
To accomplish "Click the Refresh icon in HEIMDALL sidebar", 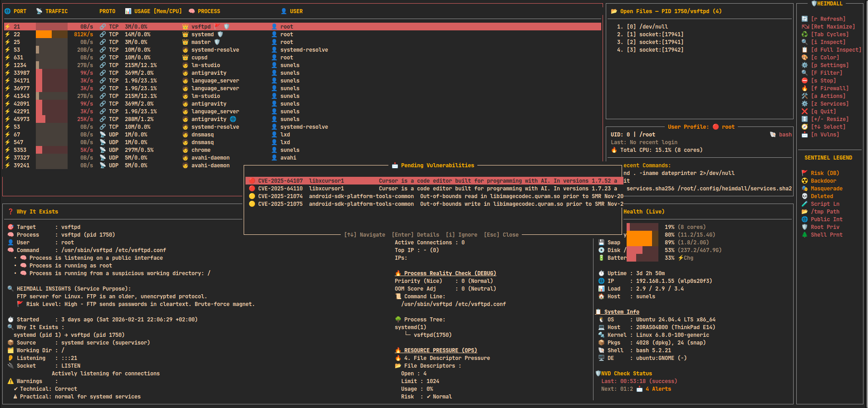I will [x=804, y=19].
